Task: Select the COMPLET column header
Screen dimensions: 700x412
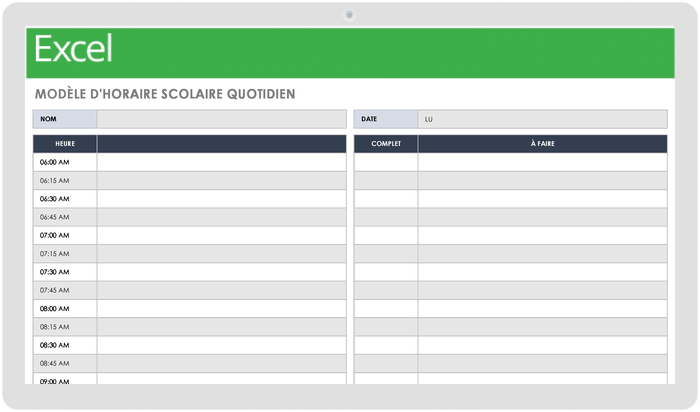Action: 386,144
